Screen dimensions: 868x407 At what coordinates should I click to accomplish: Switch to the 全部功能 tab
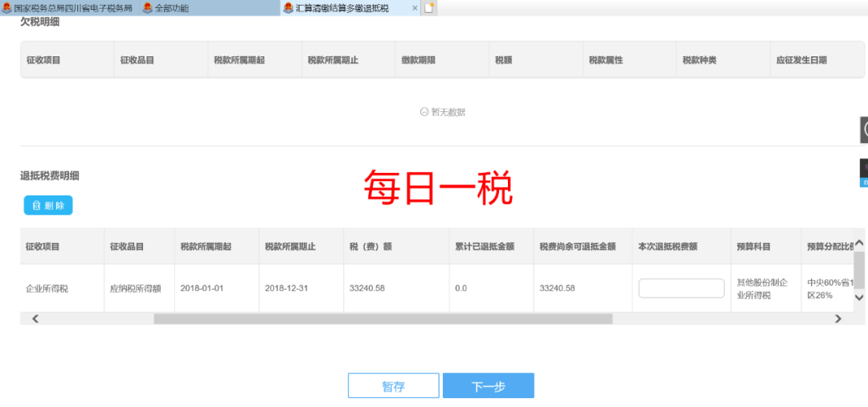click(x=170, y=7)
